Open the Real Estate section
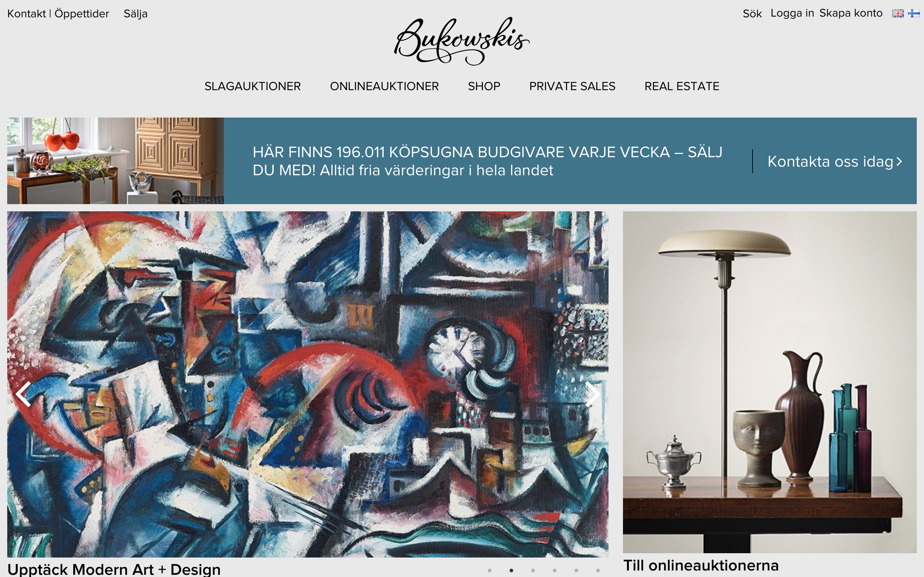924x577 pixels. [681, 86]
